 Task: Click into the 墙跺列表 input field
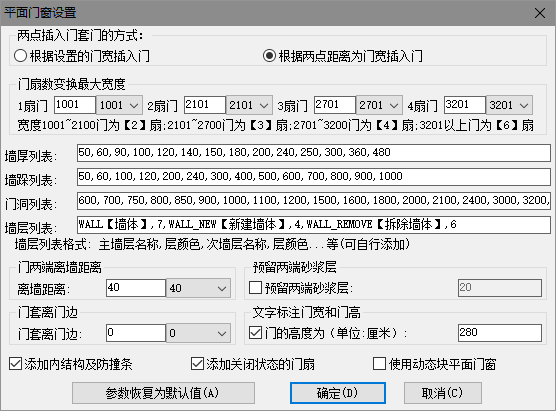point(314,177)
